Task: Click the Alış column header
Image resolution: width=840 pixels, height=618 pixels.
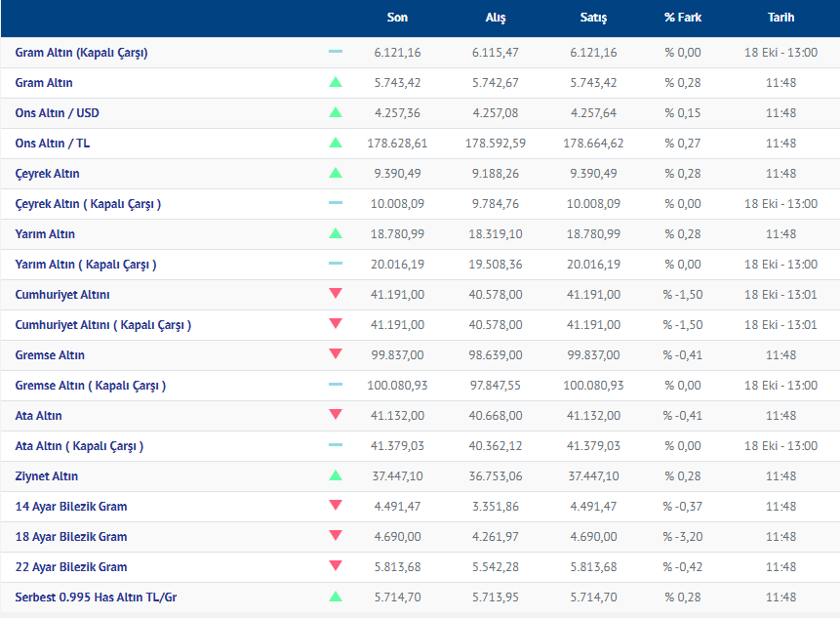Action: (496, 18)
